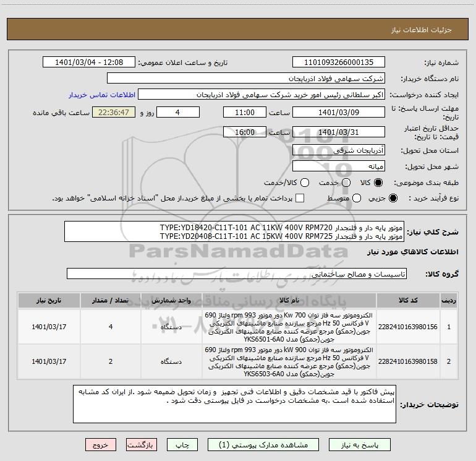The width and height of the screenshot is (476, 461).
Task: Click need date in row 1
Action: click(49, 327)
